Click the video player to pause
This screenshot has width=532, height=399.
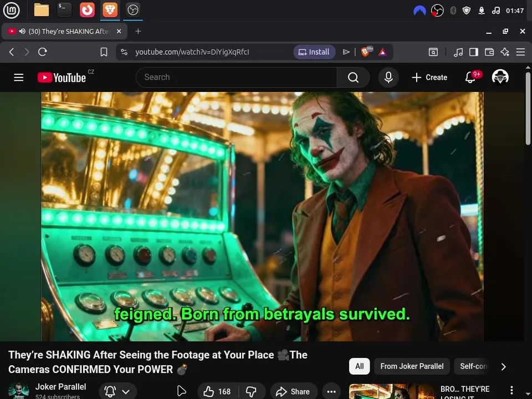tap(262, 217)
